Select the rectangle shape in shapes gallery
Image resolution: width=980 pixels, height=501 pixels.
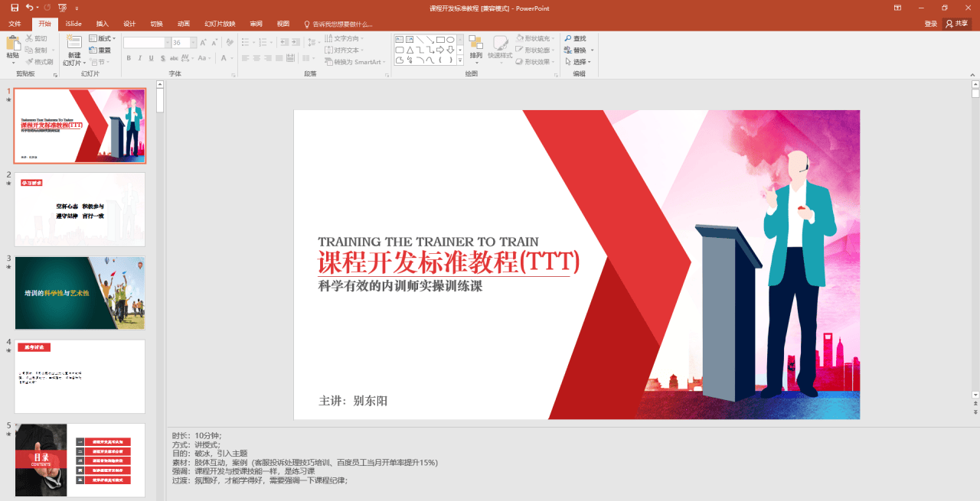coord(440,40)
